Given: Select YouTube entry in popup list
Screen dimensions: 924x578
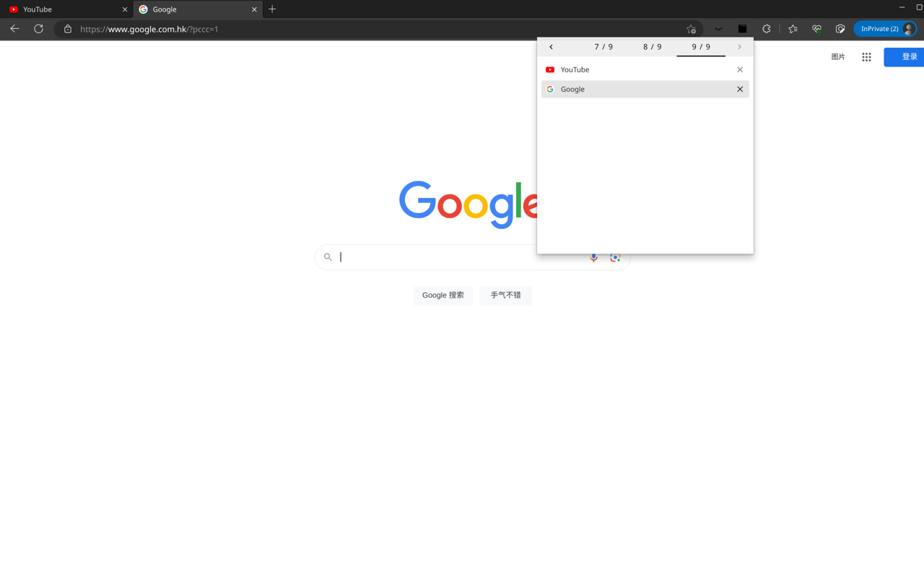Looking at the screenshot, I should (x=645, y=69).
